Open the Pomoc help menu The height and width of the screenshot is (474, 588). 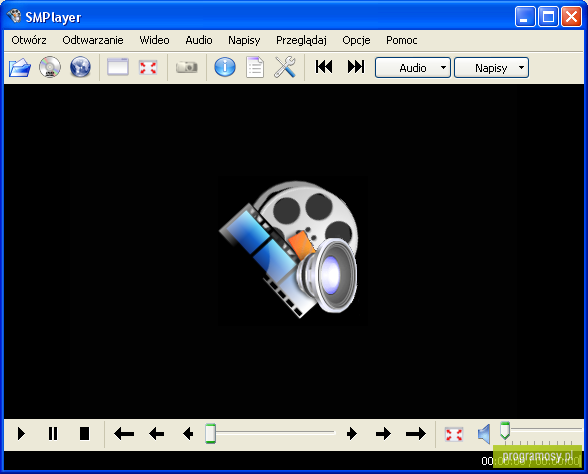(x=402, y=40)
